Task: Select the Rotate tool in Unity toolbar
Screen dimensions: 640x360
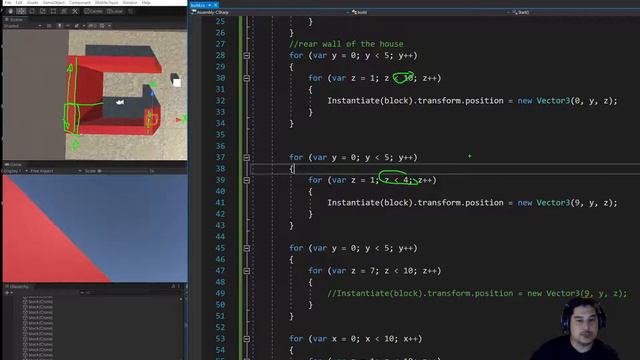Action: point(32,11)
